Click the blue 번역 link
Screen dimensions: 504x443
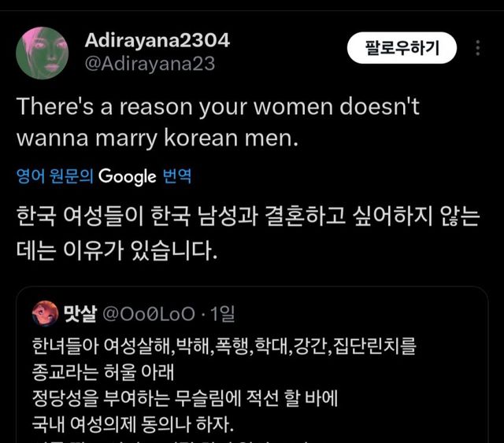[177, 176]
